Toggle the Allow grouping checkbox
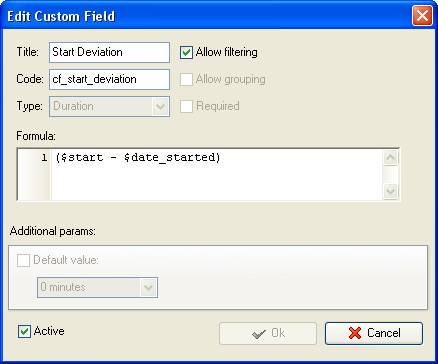 (x=186, y=79)
